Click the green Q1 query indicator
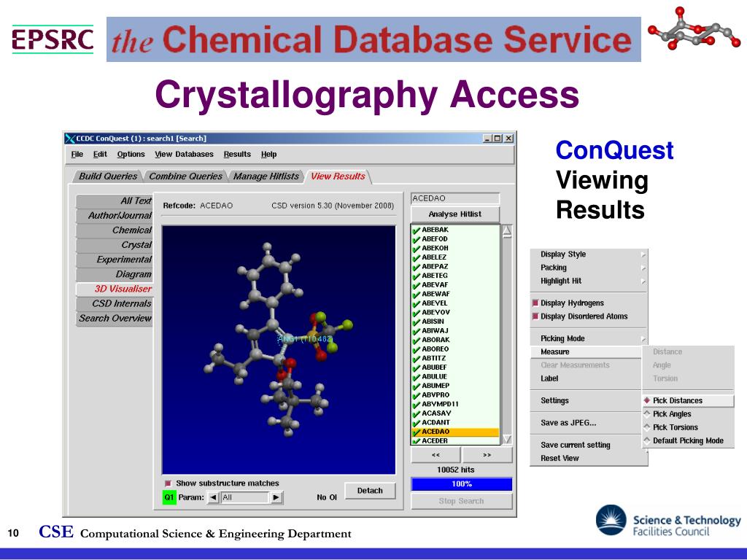The width and height of the screenshot is (747, 560). (x=169, y=497)
